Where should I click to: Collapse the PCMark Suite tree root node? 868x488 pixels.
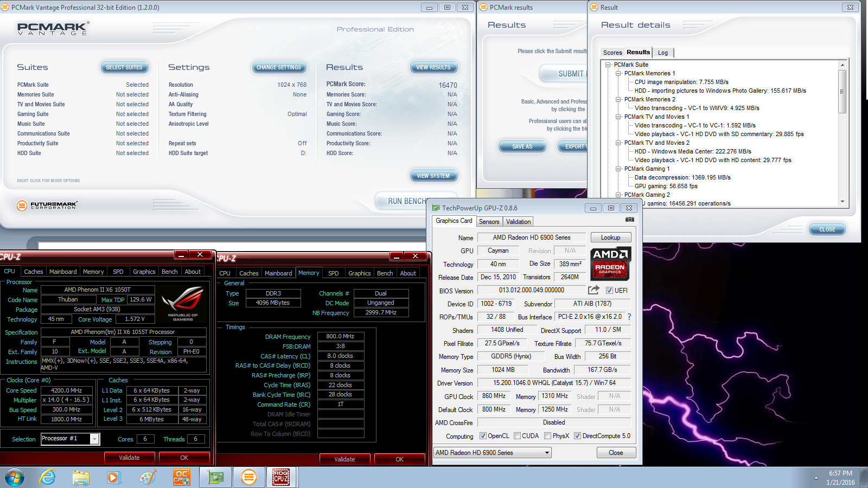pyautogui.click(x=608, y=65)
